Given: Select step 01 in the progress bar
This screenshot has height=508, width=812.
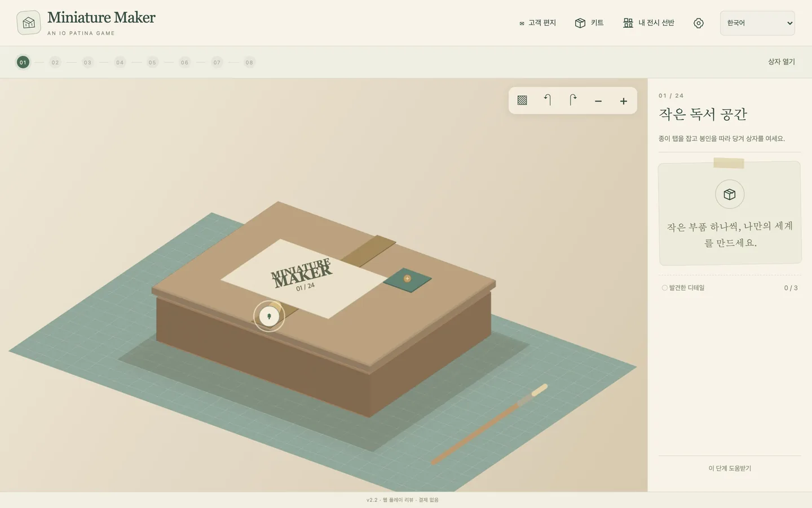Looking at the screenshot, I should pos(23,62).
